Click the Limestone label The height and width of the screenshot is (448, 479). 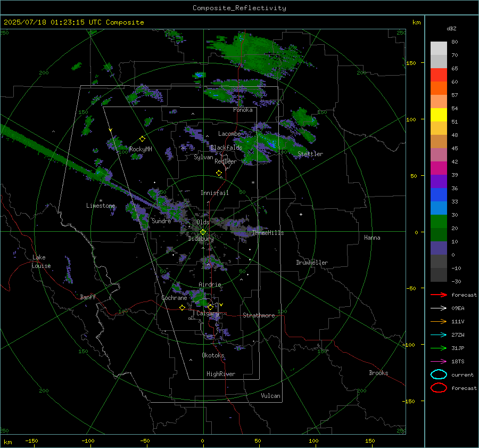(101, 206)
